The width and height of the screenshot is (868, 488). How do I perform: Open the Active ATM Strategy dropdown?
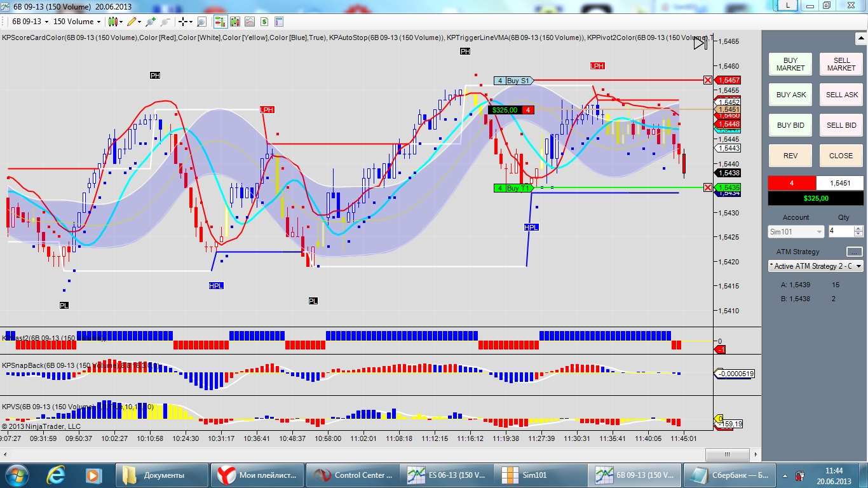point(816,266)
